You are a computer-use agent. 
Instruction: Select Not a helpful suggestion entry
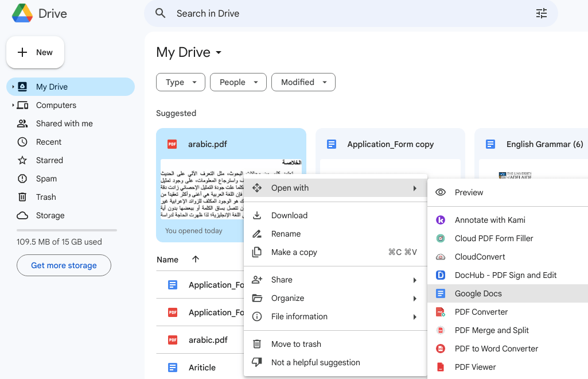click(x=335, y=362)
